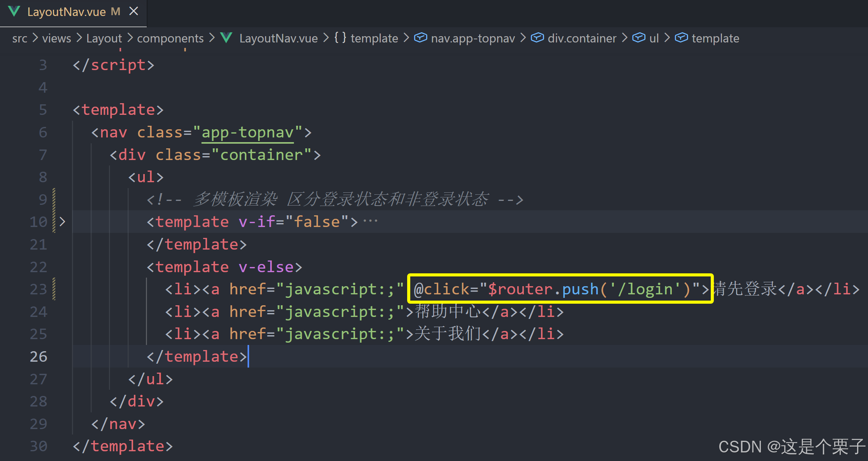Open the views breadcrumb segment
The image size is (868, 461).
56,38
